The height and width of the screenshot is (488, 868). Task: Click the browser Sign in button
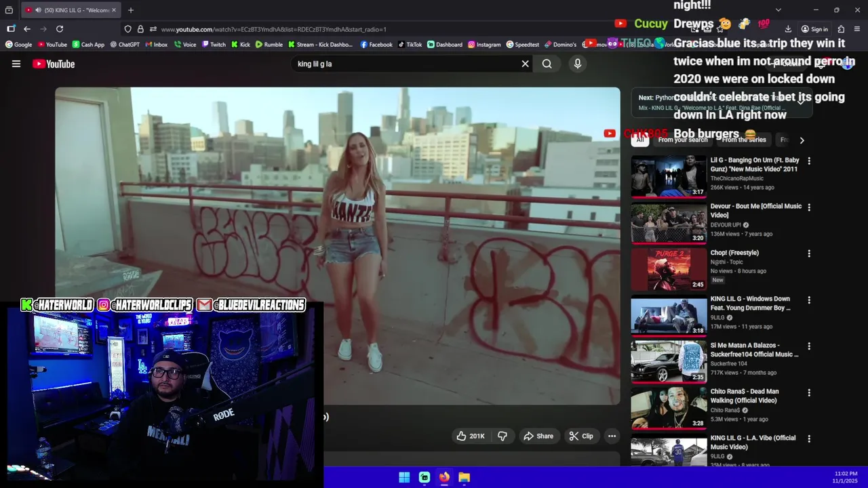(814, 29)
